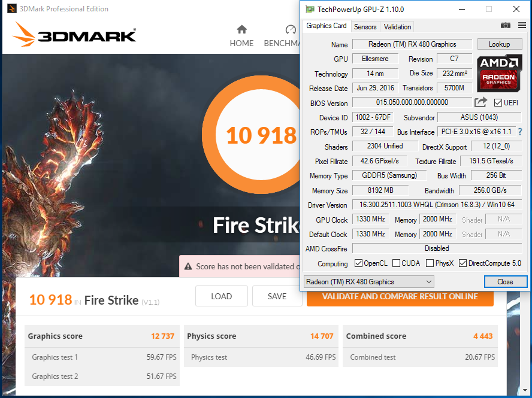Viewport: 532px width, 398px height.
Task: Click the AMD CrossFire Disabled field
Action: 437,248
